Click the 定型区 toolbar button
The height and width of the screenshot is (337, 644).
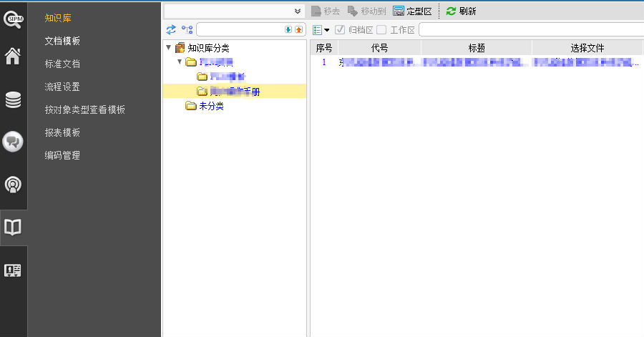point(412,11)
